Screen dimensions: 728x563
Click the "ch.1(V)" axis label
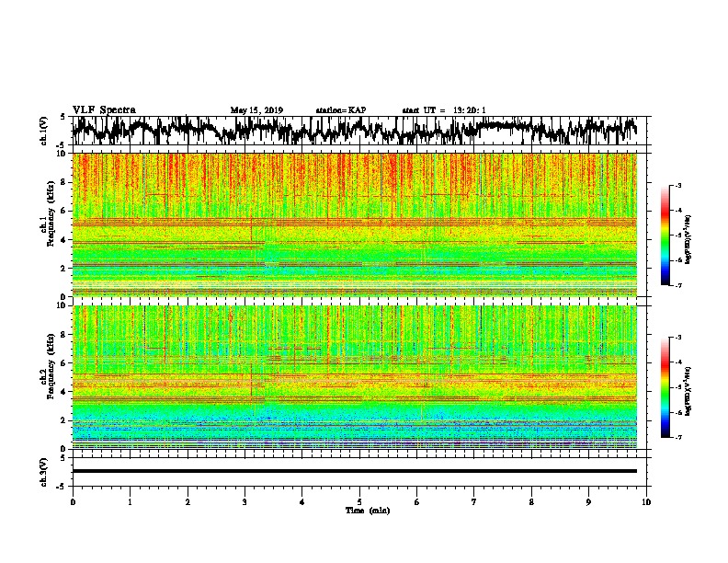click(43, 131)
